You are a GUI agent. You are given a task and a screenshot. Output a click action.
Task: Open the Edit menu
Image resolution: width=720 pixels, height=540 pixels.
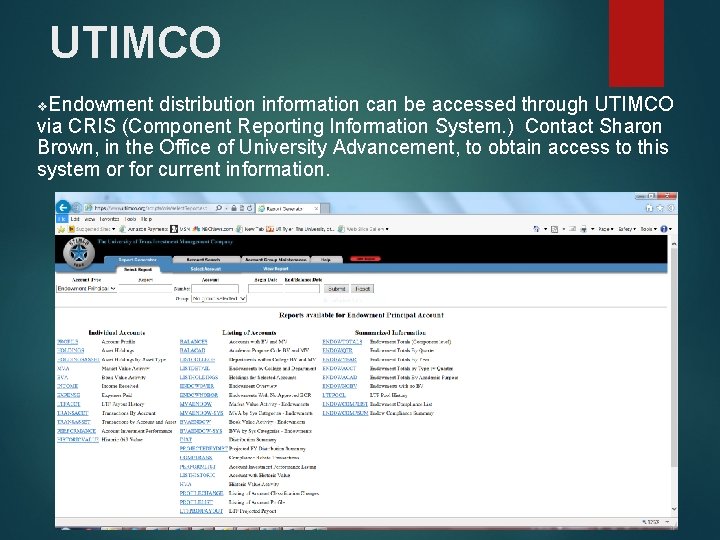pyautogui.click(x=75, y=219)
